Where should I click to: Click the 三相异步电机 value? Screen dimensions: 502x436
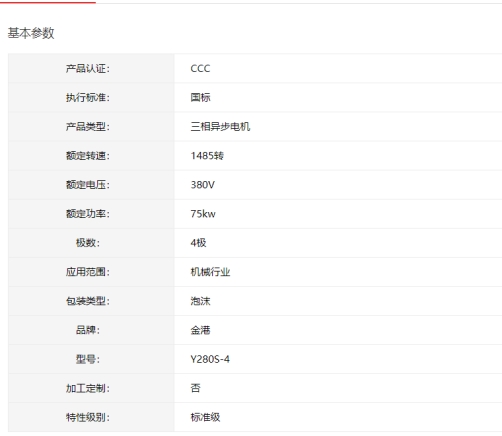point(220,127)
